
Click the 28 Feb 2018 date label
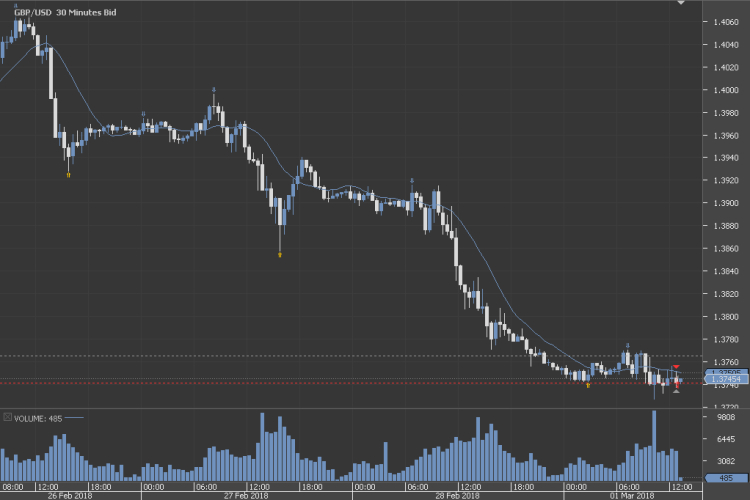[457, 496]
